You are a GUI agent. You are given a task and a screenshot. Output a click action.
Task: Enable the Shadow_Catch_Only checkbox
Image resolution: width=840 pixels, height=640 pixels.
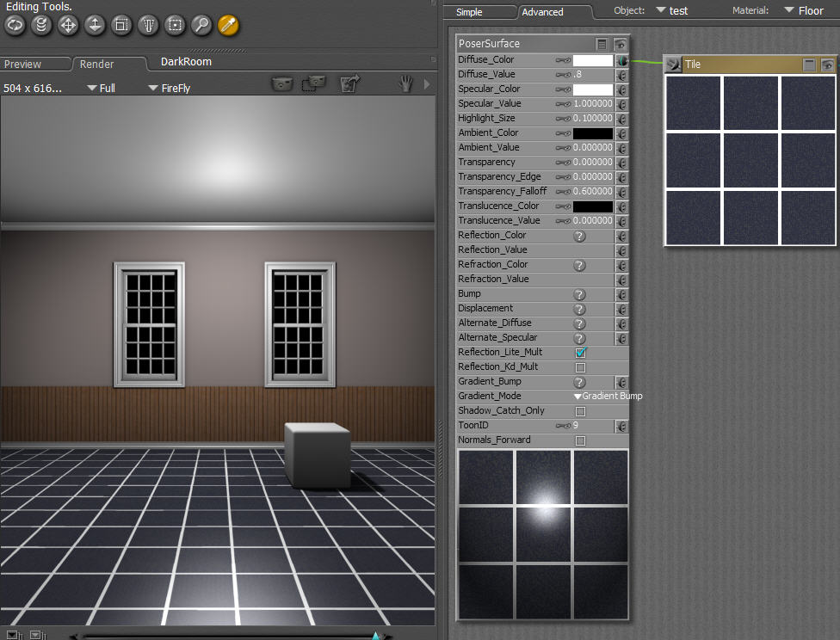[x=580, y=411]
